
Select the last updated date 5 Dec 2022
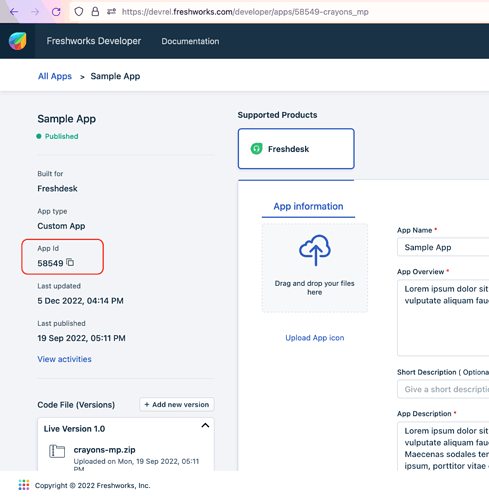pos(80,301)
